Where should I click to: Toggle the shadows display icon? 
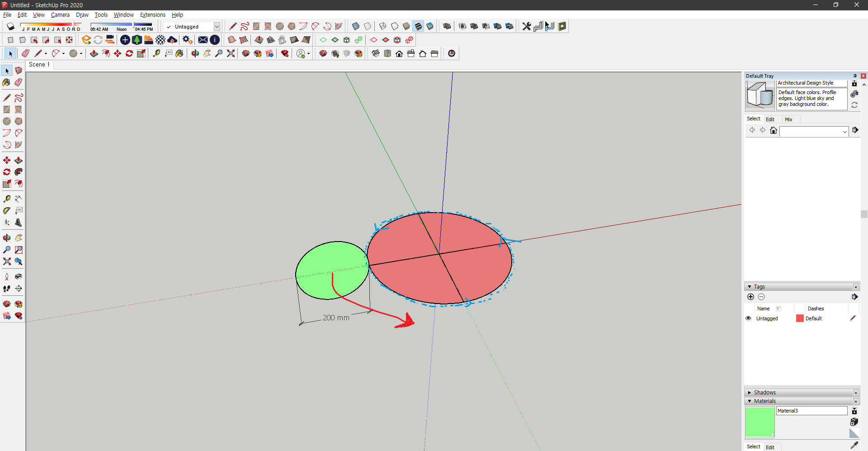point(10,26)
